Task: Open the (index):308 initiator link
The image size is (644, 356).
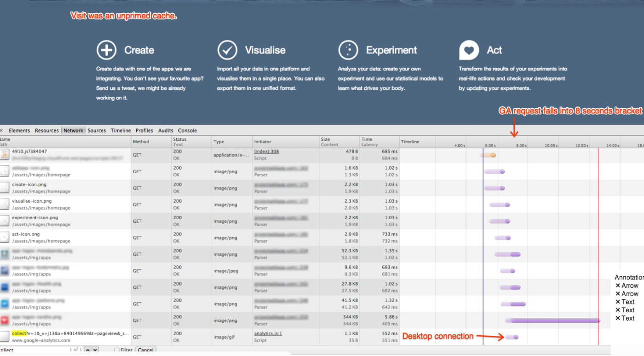Action: click(266, 152)
